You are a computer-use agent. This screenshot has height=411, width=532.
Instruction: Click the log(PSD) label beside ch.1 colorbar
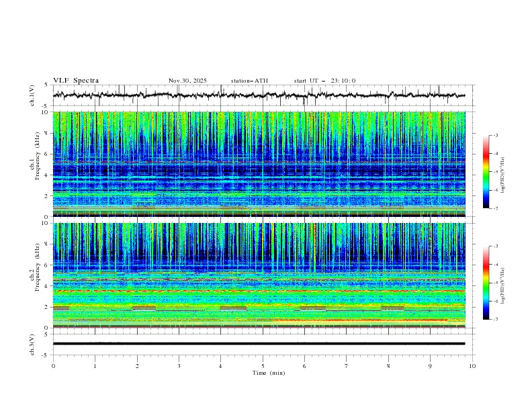[503, 175]
